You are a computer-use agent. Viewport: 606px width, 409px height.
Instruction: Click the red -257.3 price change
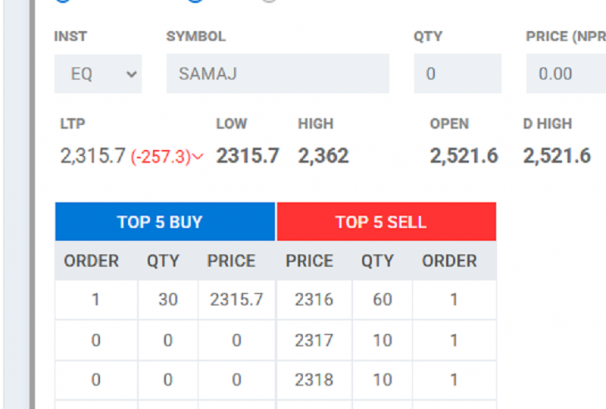point(160,157)
